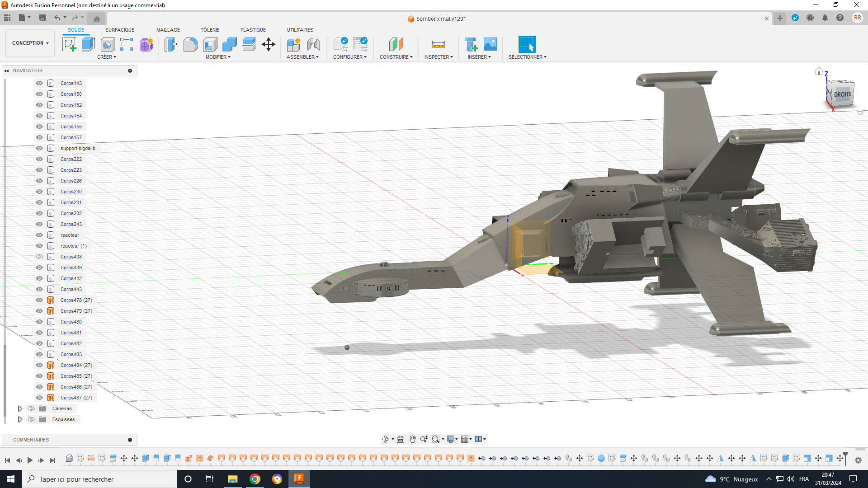The width and height of the screenshot is (868, 488).
Task: Click the Pan hand icon in navigation bar
Action: coord(412,439)
